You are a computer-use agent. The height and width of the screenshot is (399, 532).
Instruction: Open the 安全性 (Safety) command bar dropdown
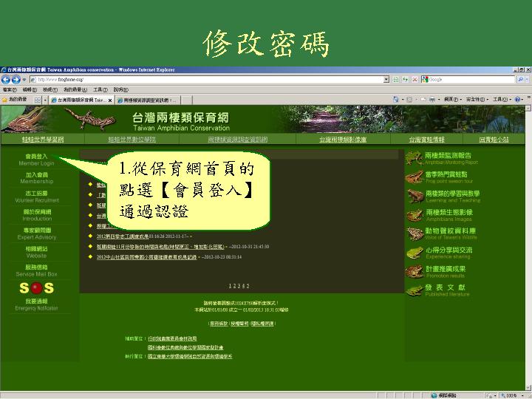click(477, 100)
